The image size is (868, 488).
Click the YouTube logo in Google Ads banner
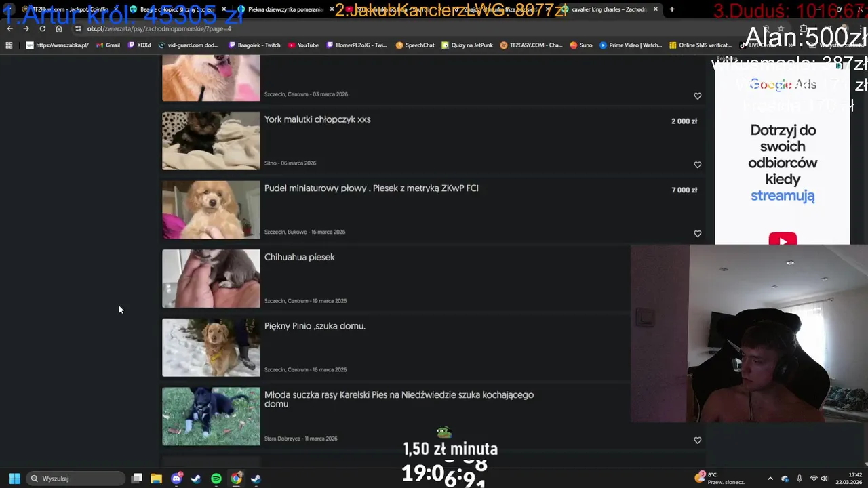[x=783, y=239]
